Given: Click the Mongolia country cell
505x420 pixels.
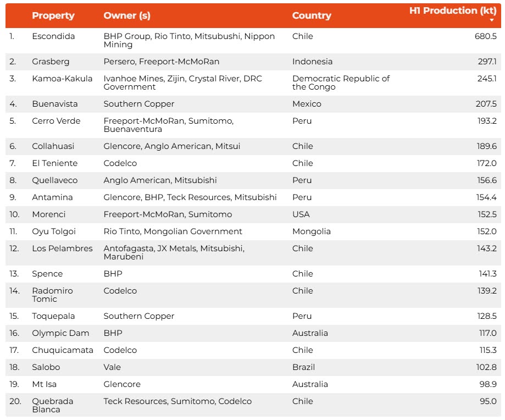Looking at the screenshot, I should 312,231.
